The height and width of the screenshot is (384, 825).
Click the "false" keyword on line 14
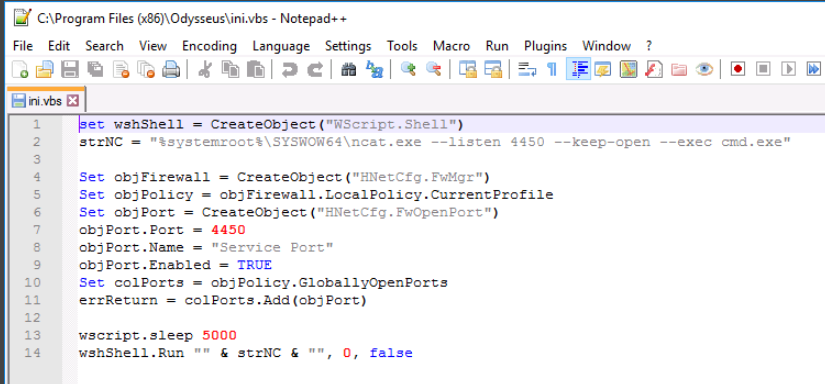[391, 353]
